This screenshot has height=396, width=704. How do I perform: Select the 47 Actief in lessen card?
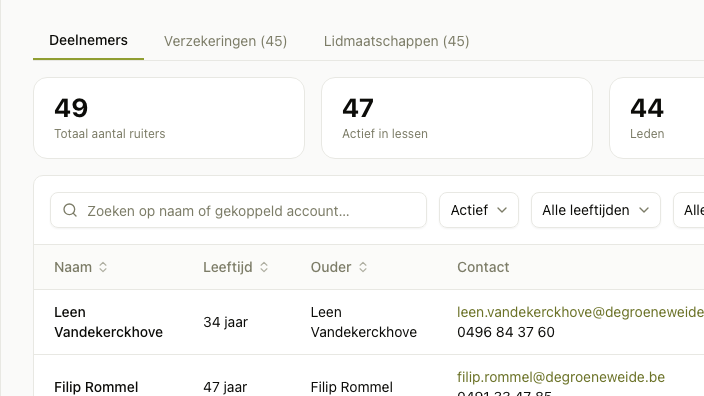[457, 118]
